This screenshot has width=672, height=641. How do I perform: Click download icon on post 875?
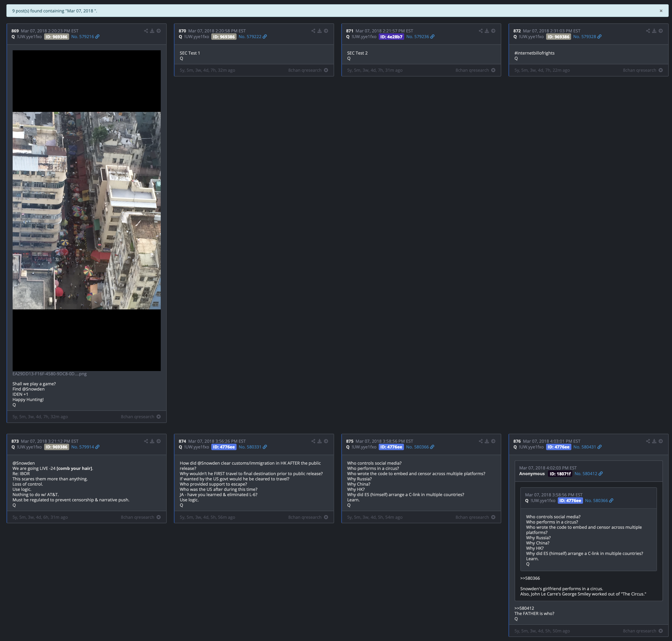(487, 441)
